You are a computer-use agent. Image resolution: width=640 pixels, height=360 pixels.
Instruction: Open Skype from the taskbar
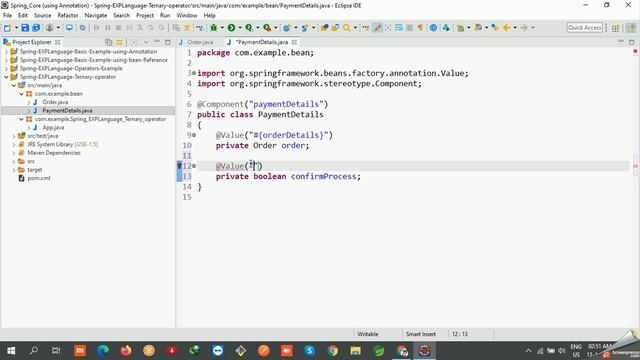coord(309,351)
